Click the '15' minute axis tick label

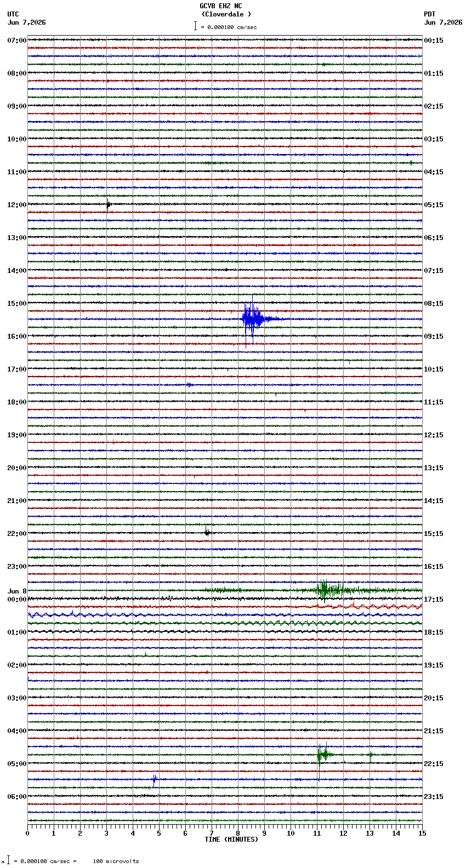tap(422, 833)
